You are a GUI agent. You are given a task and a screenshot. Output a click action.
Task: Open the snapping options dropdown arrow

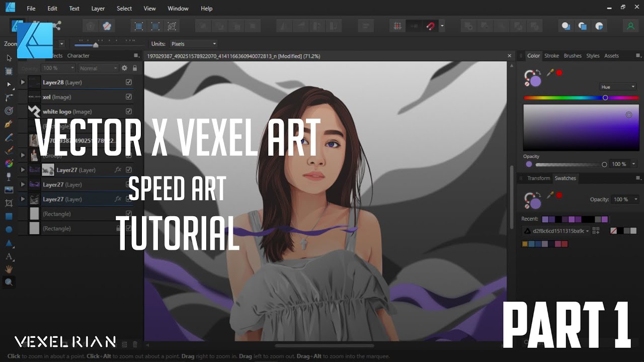click(442, 26)
